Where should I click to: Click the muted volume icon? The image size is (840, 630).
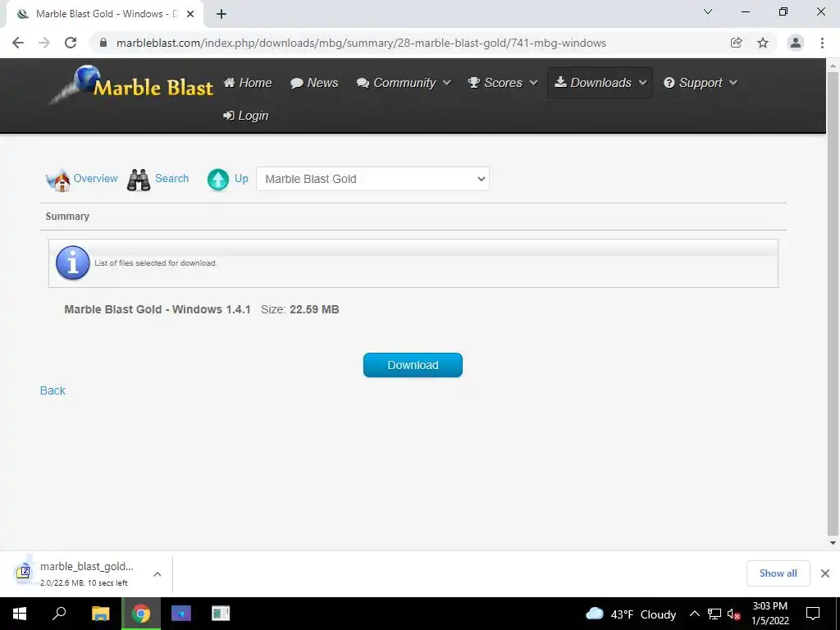point(733,614)
